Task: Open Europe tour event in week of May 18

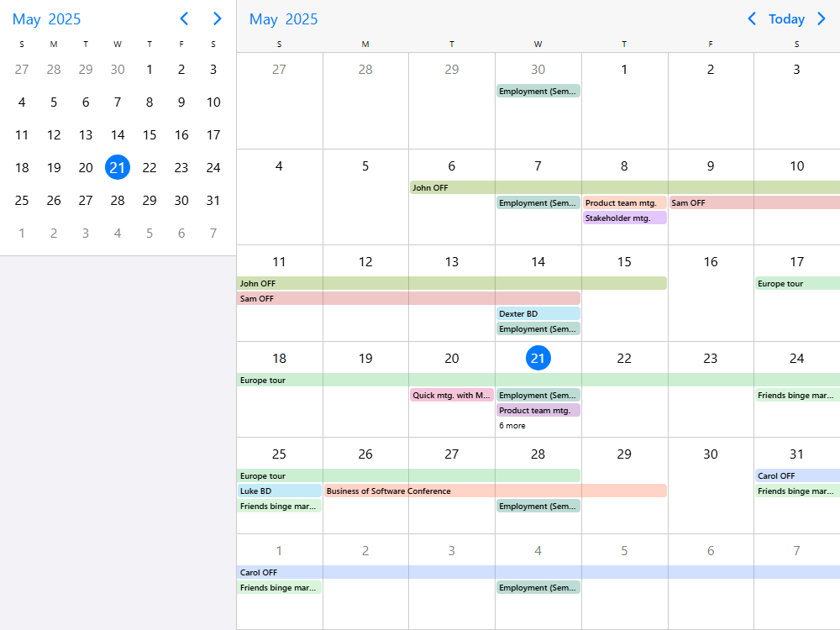Action: [x=538, y=380]
